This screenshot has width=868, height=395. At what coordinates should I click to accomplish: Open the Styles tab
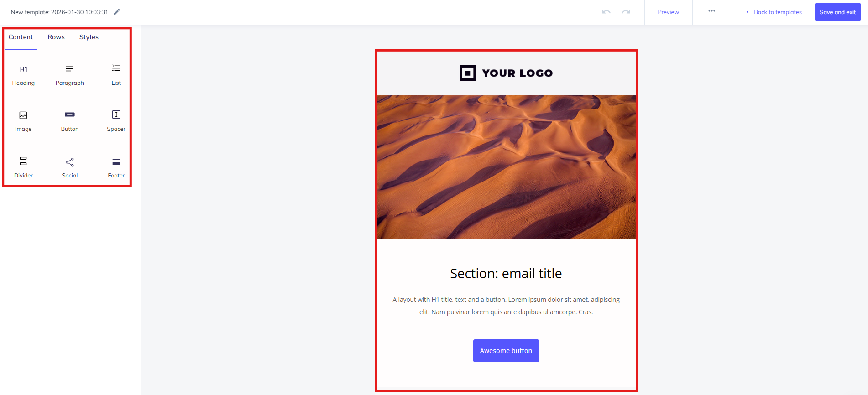pos(89,37)
